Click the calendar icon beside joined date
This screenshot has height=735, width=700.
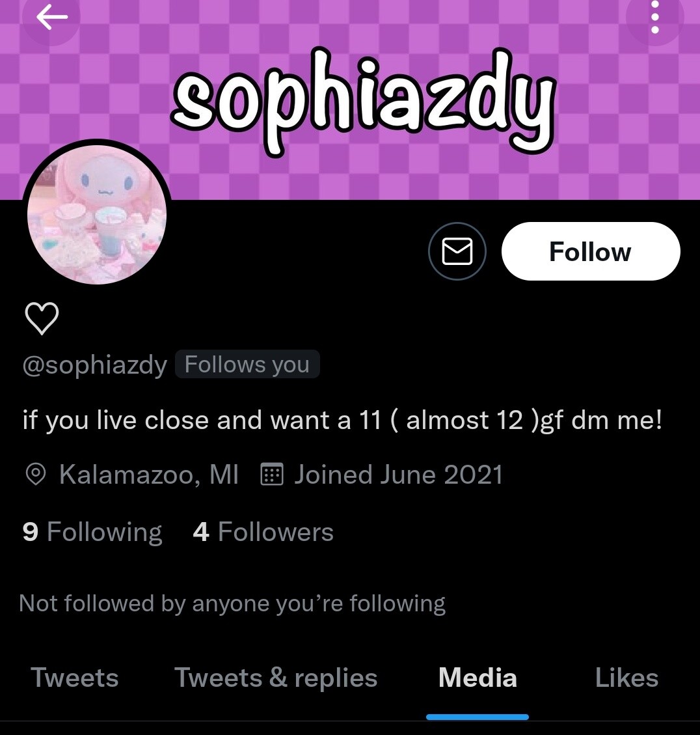point(272,474)
